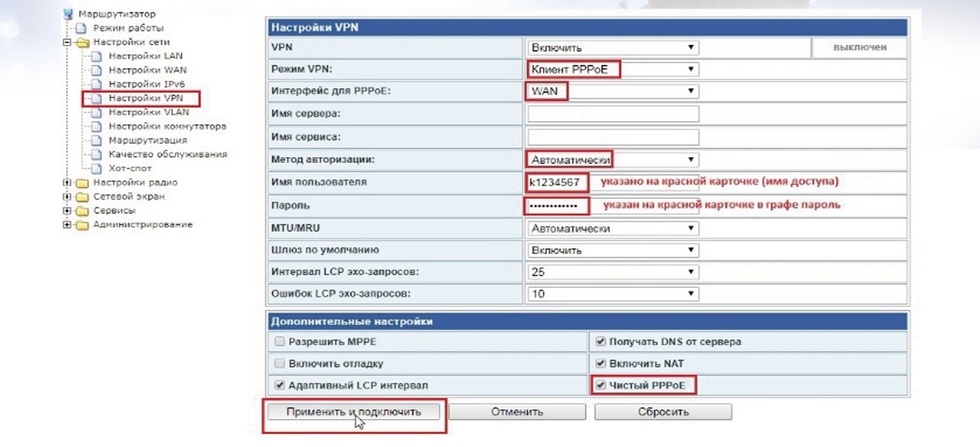The image size is (980, 447).
Task: Click the Настройки VPN section header
Action: click(x=587, y=27)
